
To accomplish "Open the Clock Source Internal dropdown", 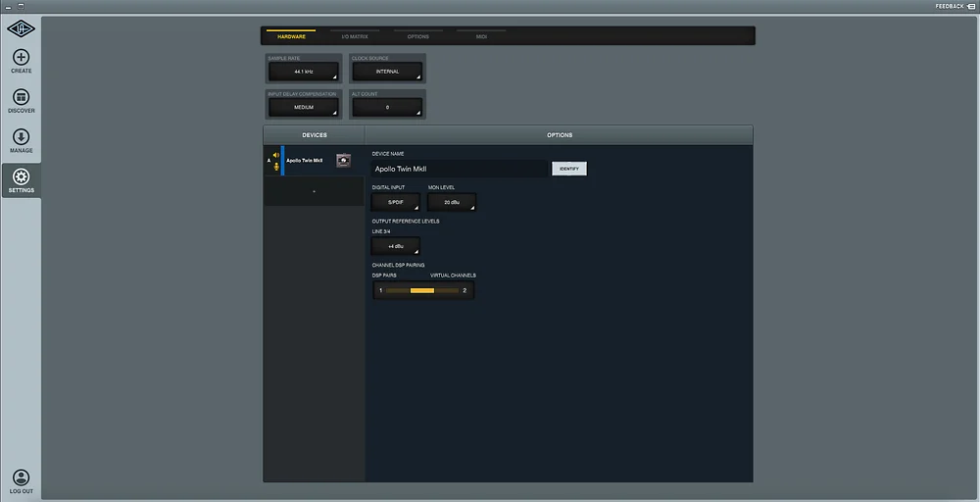I will tap(387, 72).
